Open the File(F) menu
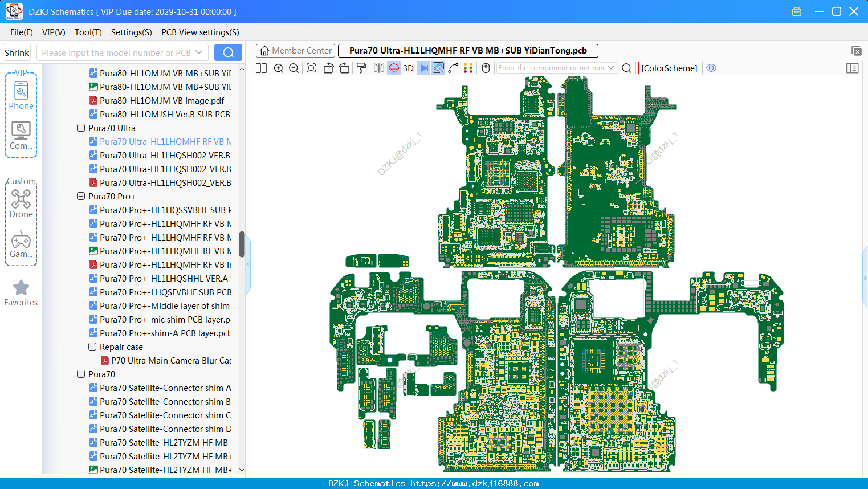 tap(22, 32)
